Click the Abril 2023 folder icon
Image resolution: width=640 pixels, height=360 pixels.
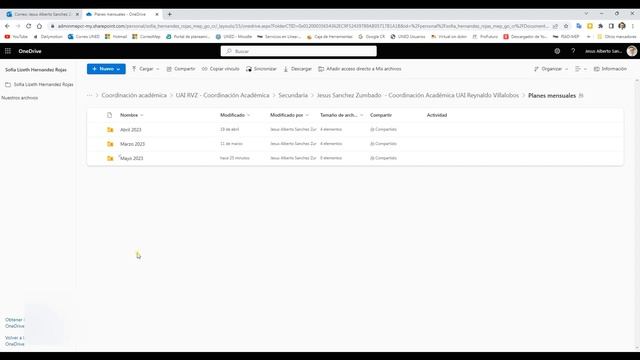pyautogui.click(x=110, y=129)
